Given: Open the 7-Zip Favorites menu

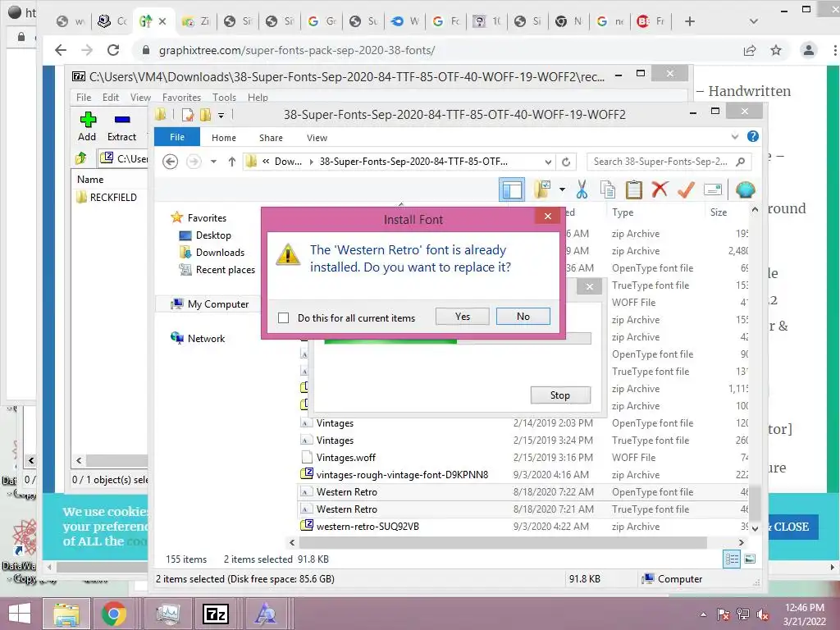Looking at the screenshot, I should pos(181,98).
